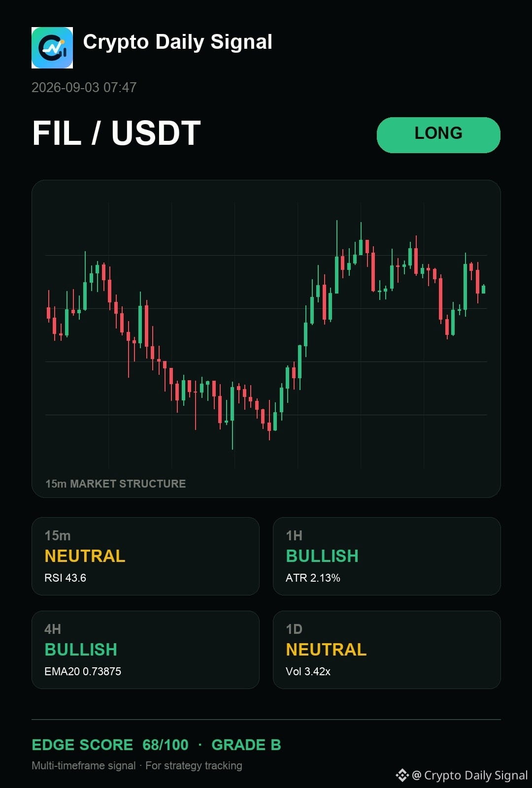Click the Vol 3.42x indicator value

coord(308,671)
